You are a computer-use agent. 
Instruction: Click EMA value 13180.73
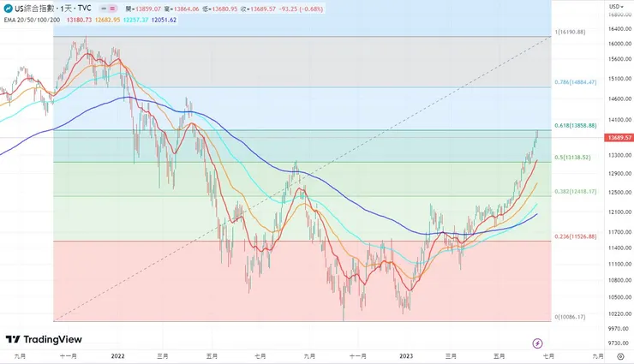(79, 20)
